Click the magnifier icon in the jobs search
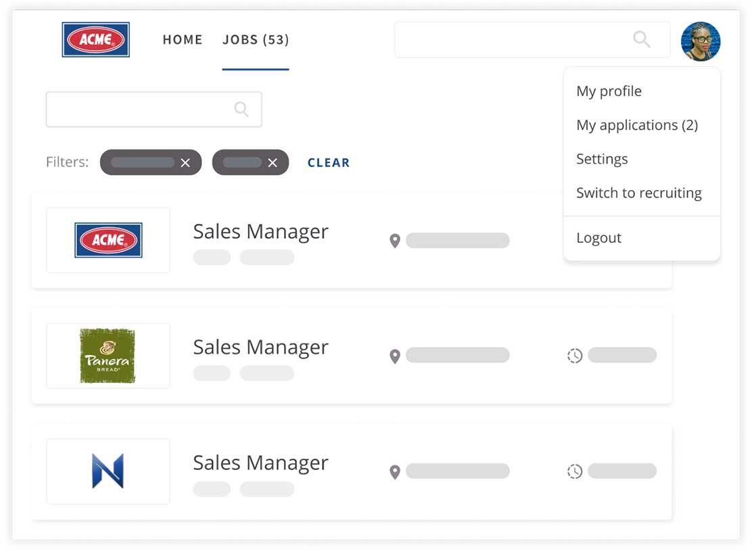The image size is (752, 560). [241, 109]
